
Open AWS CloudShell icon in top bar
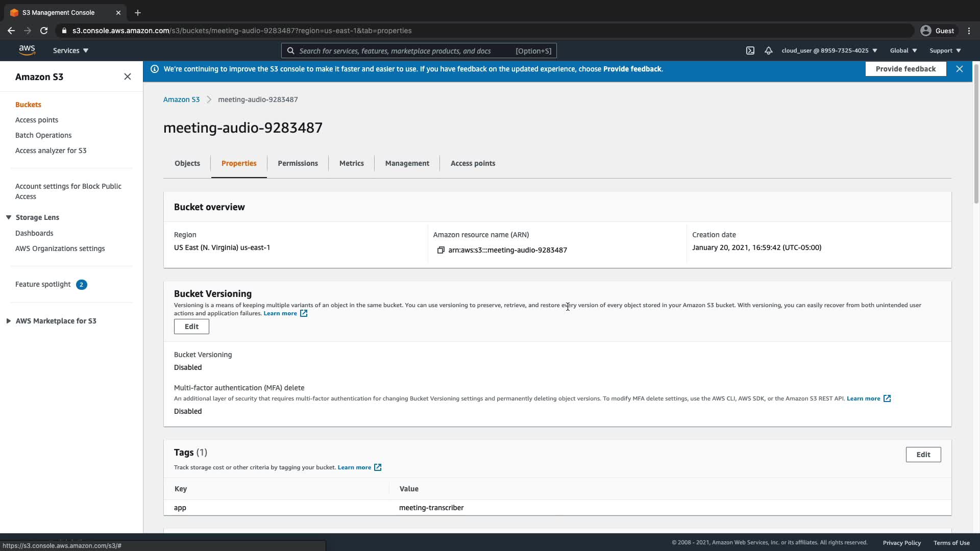point(750,51)
